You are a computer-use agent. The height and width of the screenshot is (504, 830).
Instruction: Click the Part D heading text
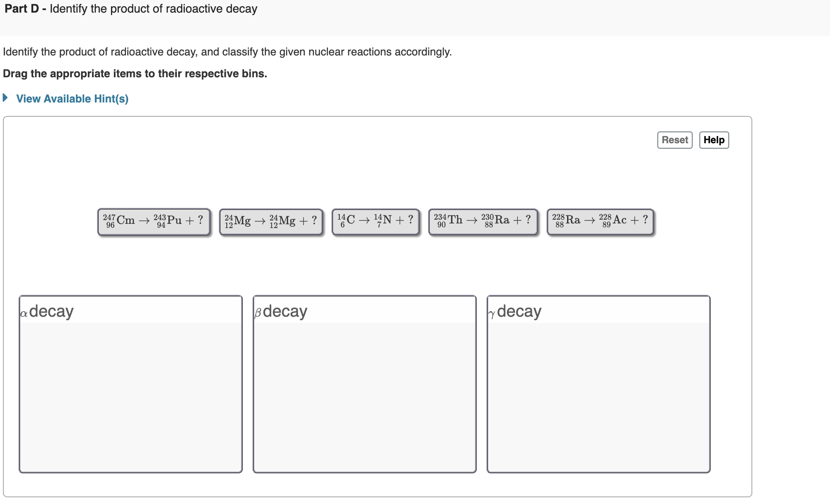[131, 9]
